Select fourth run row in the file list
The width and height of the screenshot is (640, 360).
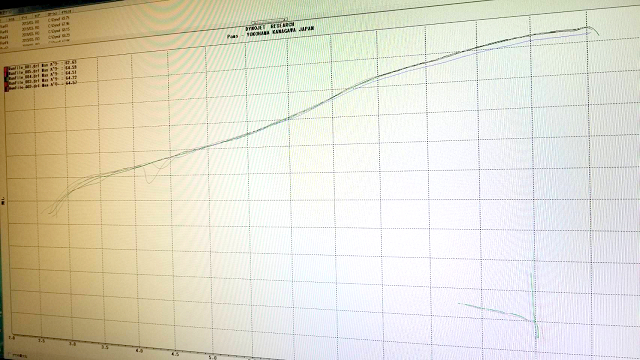point(36,39)
